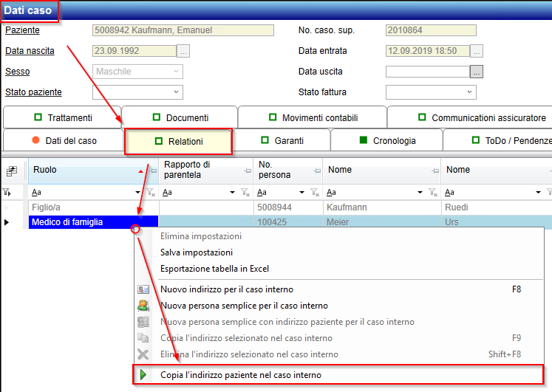The image size is (552, 392).
Task: Pin the first Nome column
Action: point(435,171)
